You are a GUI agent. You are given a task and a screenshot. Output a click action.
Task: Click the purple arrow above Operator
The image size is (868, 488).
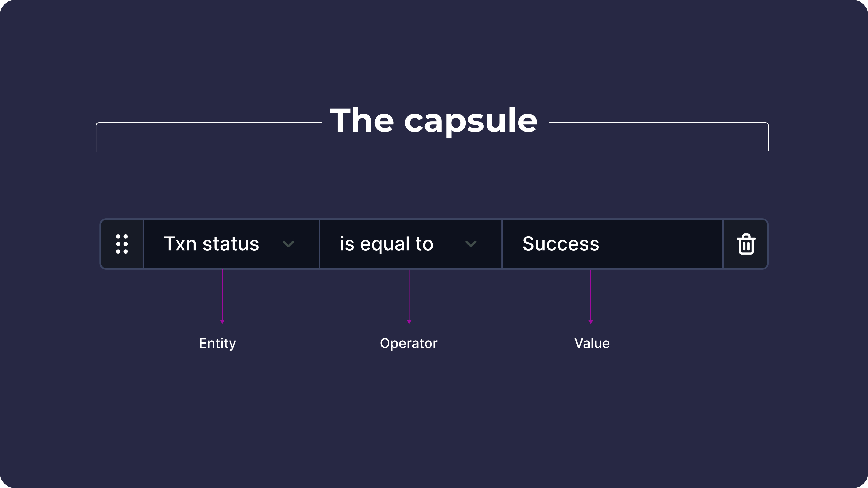pyautogui.click(x=409, y=296)
